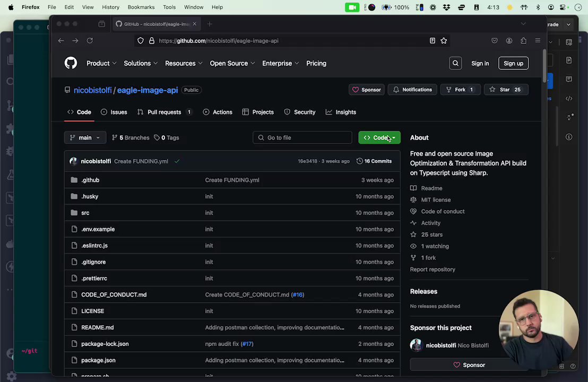Click the Report repository link
Screen dimensions: 588x382
433,269
